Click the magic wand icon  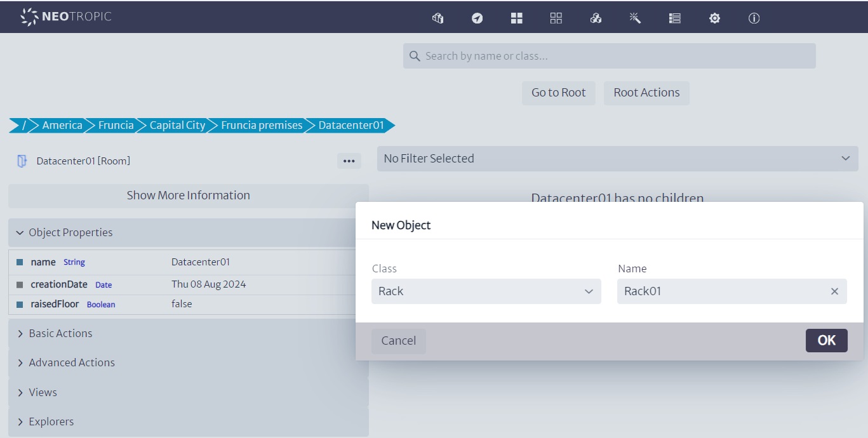635,18
